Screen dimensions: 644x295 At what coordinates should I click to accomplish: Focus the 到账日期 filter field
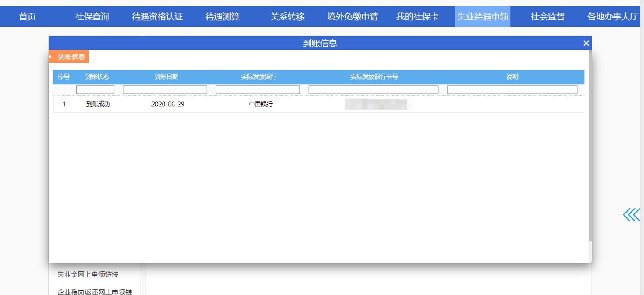click(165, 90)
